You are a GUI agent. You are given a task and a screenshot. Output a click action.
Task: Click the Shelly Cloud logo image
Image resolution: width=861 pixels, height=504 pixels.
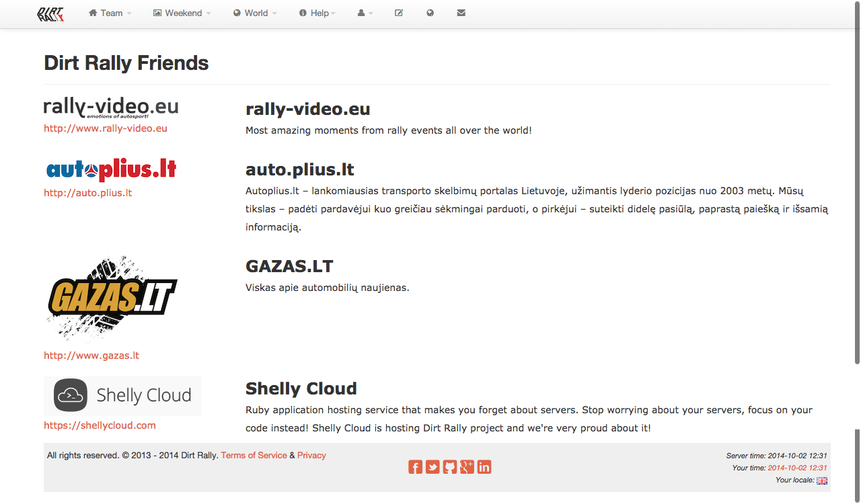coord(122,396)
